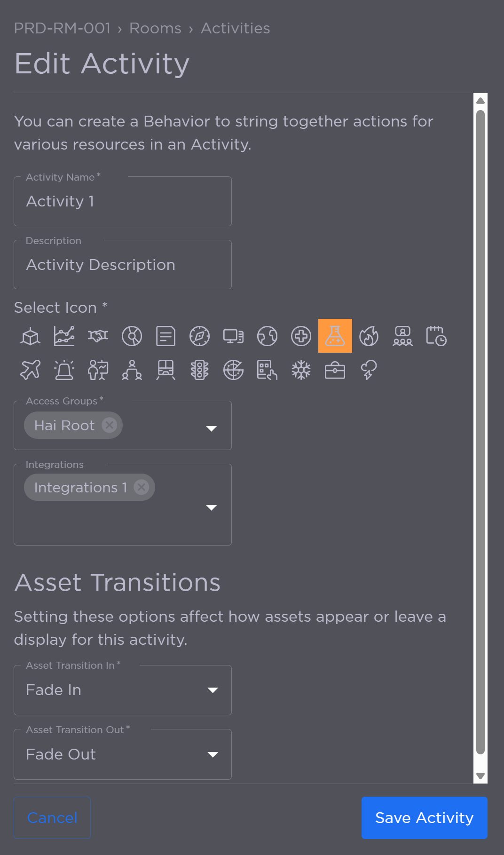The width and height of the screenshot is (504, 855).
Task: Select the snowflake icon
Action: [301, 370]
